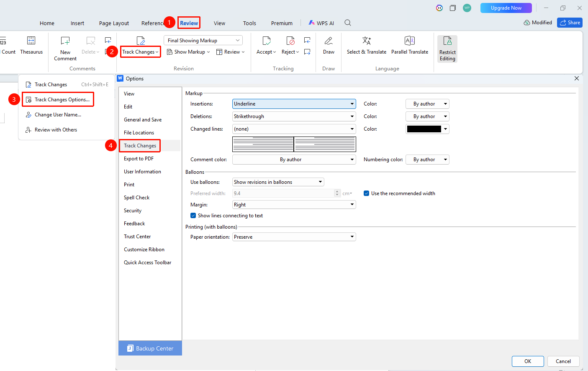This screenshot has height=371, width=588.
Task: Open the black Changed lines color swatch
Action: tap(427, 129)
